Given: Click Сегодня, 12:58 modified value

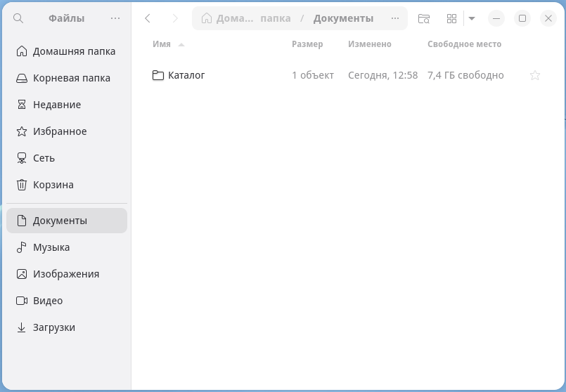Looking at the screenshot, I should (x=383, y=75).
